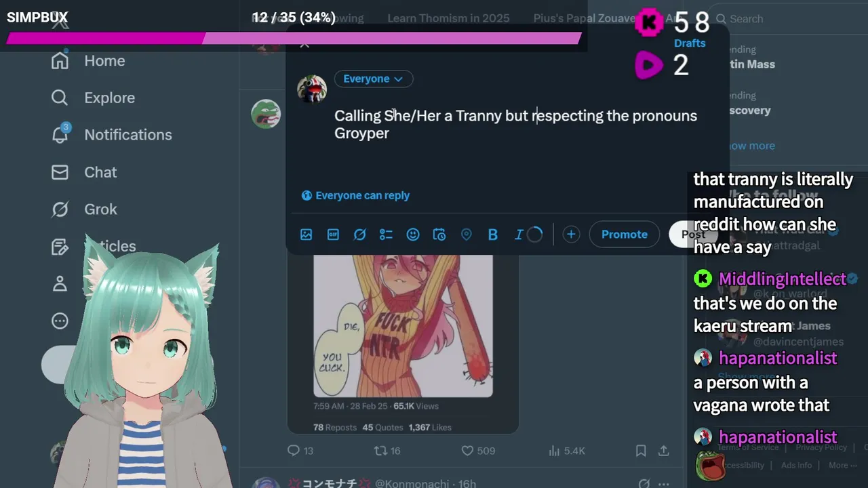Open the GIF picker icon

pyautogui.click(x=333, y=235)
